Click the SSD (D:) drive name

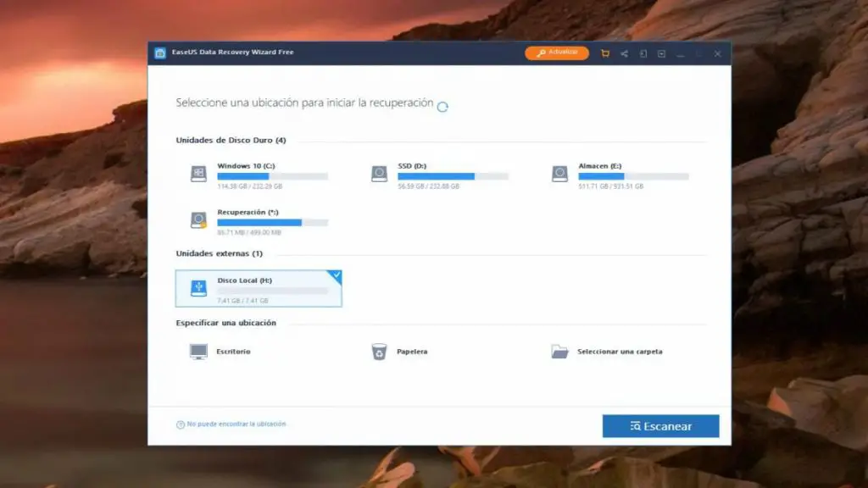click(412, 166)
